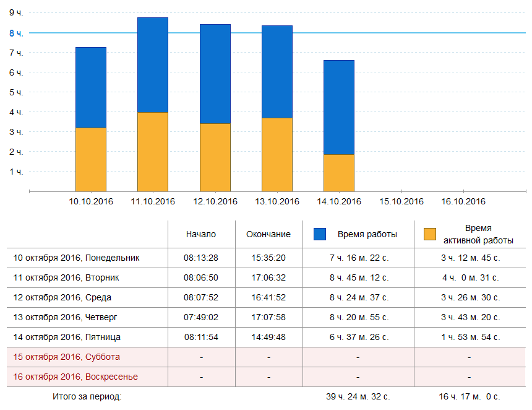Select the orange bar segment for 11.10.2016
The image size is (532, 410).
(x=153, y=152)
